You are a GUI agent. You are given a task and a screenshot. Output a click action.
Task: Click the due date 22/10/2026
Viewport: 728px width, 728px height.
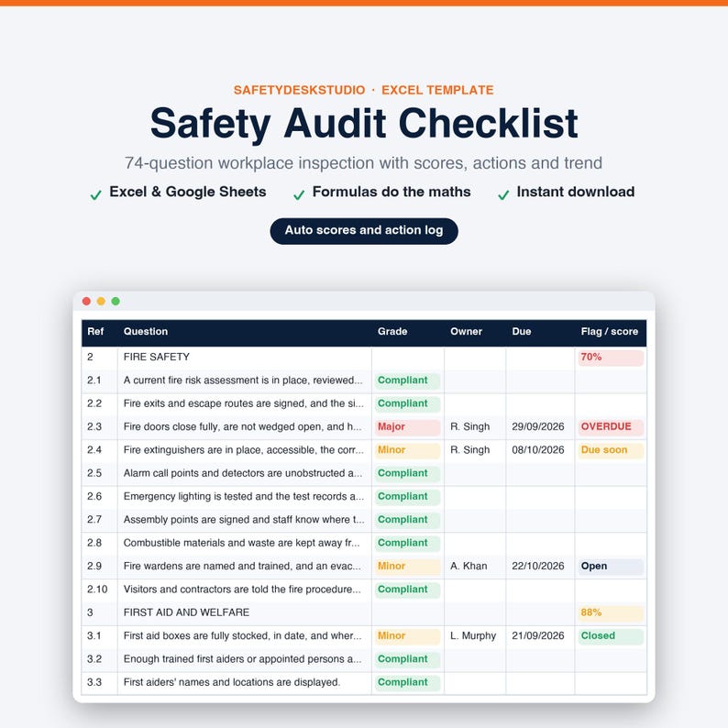point(537,566)
